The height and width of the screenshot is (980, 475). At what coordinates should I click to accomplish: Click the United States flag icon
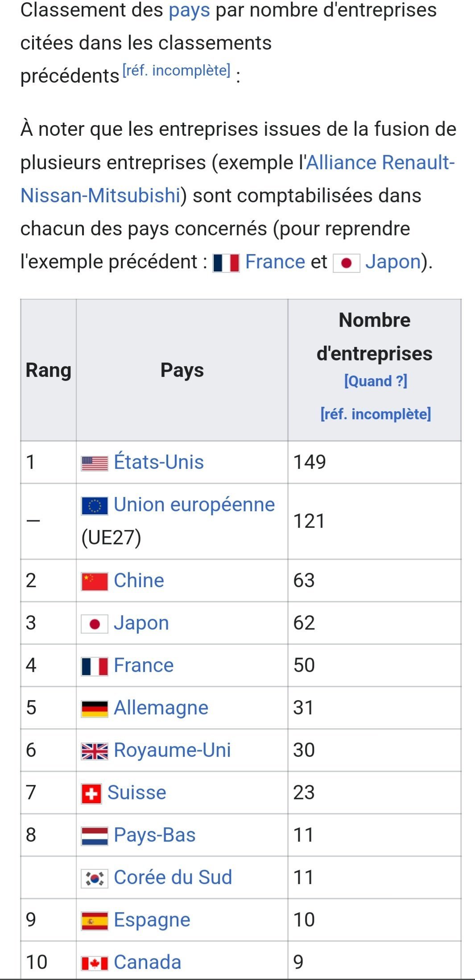coord(95,463)
